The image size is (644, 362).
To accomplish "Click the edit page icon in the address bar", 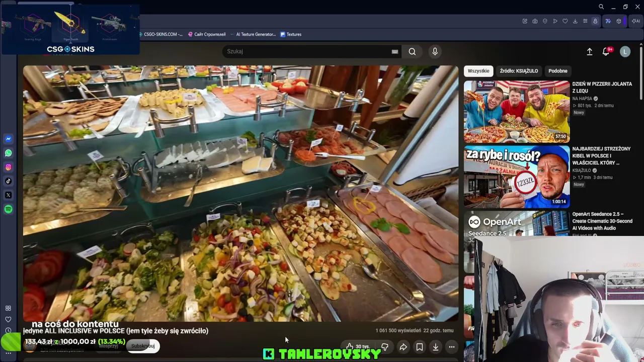I will click(x=525, y=21).
